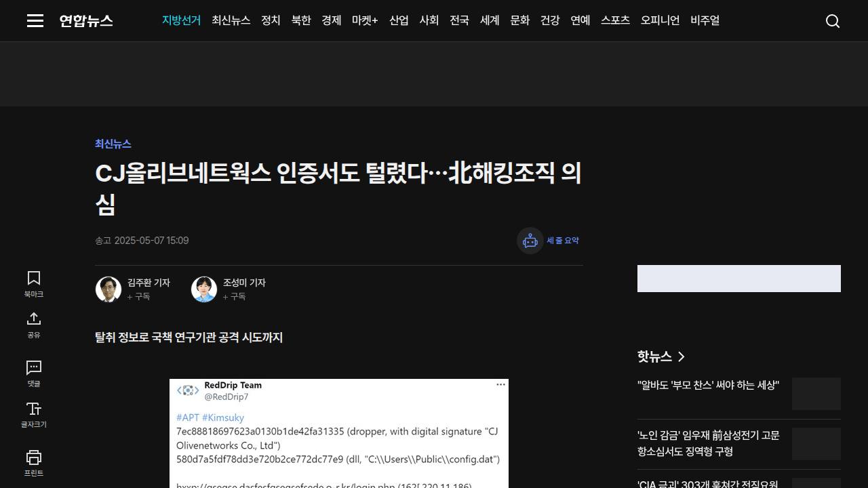Open the search magnifier icon
868x488 pixels.
[833, 21]
